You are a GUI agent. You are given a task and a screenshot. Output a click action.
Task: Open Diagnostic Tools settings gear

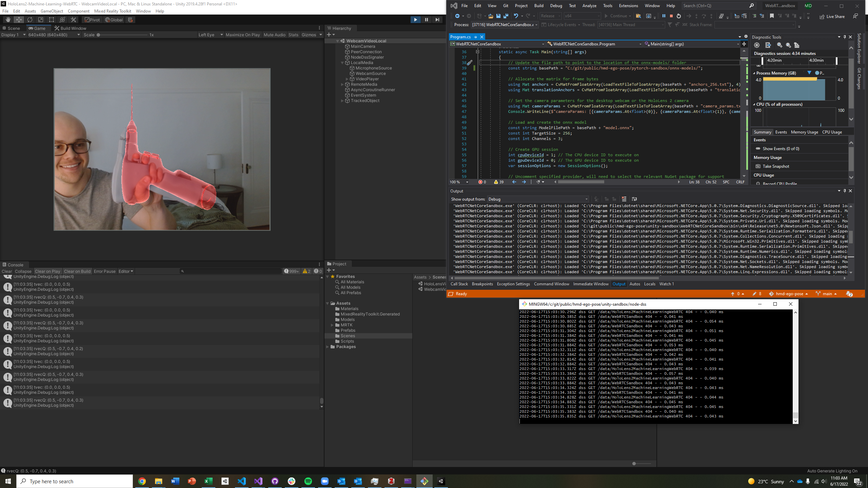click(757, 45)
